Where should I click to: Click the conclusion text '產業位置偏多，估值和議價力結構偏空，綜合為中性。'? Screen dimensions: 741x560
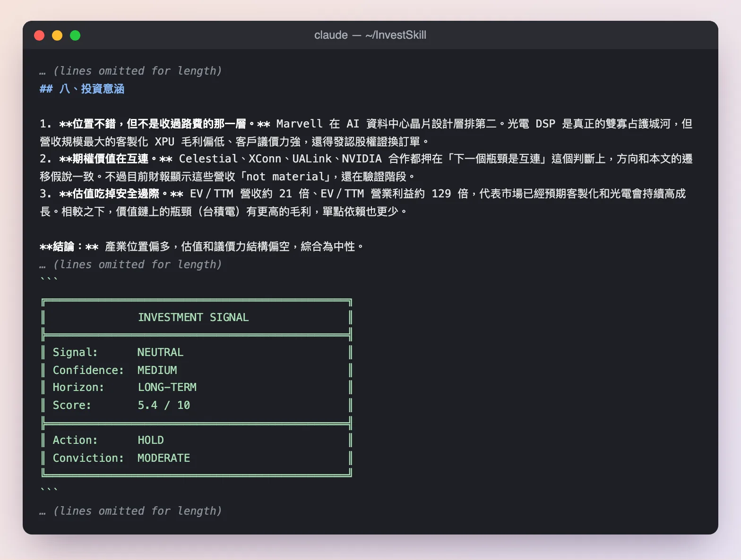[235, 246]
